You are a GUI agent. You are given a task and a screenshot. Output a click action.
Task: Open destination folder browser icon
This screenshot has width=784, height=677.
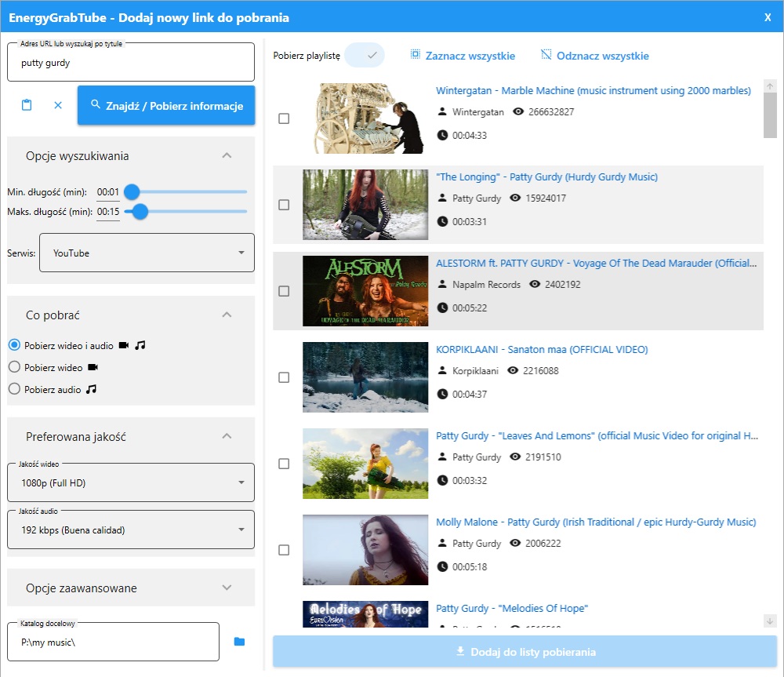click(239, 642)
